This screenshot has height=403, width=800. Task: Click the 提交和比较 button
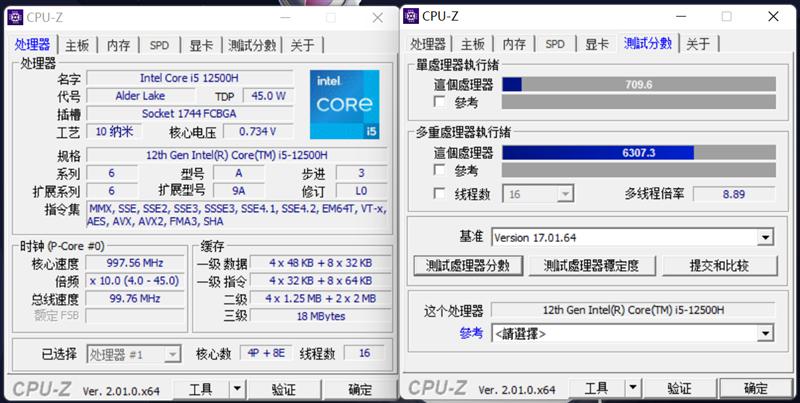(x=719, y=266)
